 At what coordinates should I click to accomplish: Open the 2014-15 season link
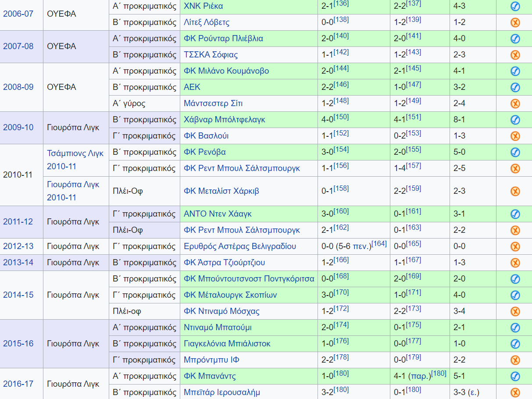[x=18, y=295]
